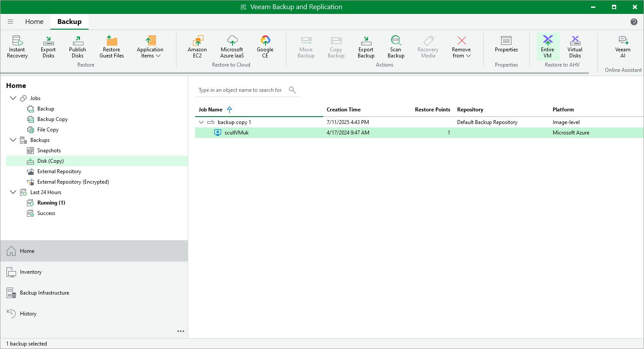Viewport: 644px width, 349px height.
Task: Switch to the Home view
Action: [94, 251]
